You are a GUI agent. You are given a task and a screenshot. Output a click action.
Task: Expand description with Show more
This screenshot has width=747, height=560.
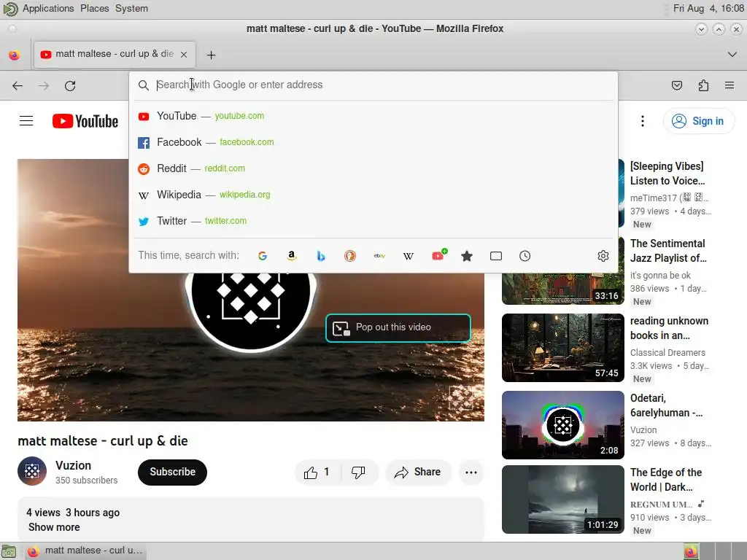[x=54, y=527]
